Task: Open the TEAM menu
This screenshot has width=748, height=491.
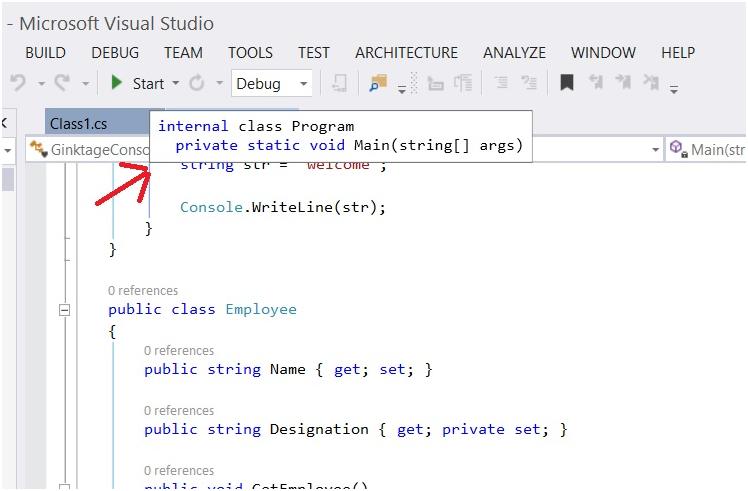Action: pos(183,52)
